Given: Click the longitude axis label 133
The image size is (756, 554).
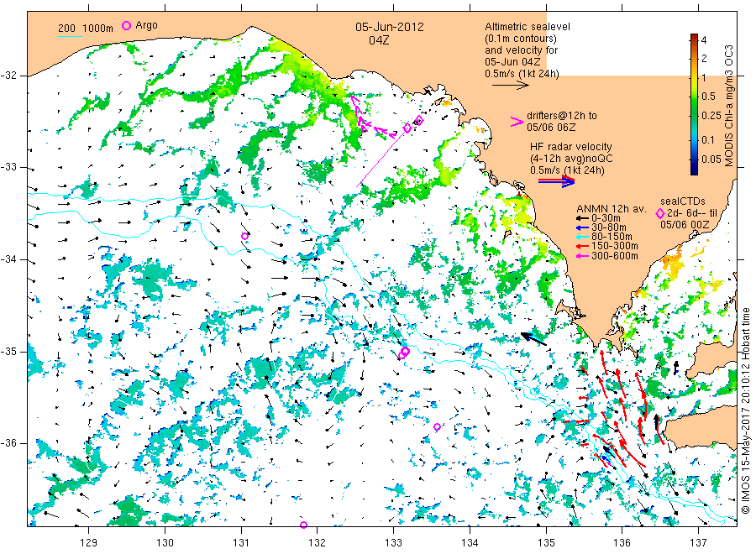Looking at the screenshot, I should 393,543.
